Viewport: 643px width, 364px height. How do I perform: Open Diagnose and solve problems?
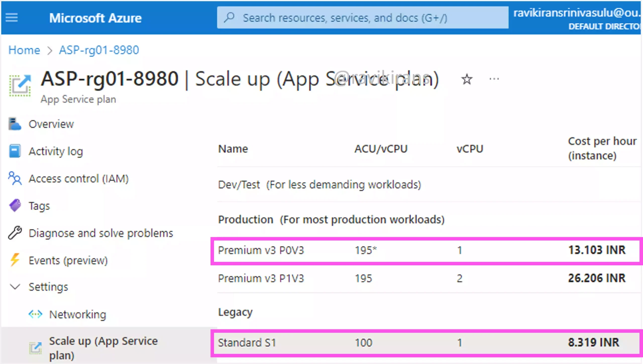tap(101, 233)
